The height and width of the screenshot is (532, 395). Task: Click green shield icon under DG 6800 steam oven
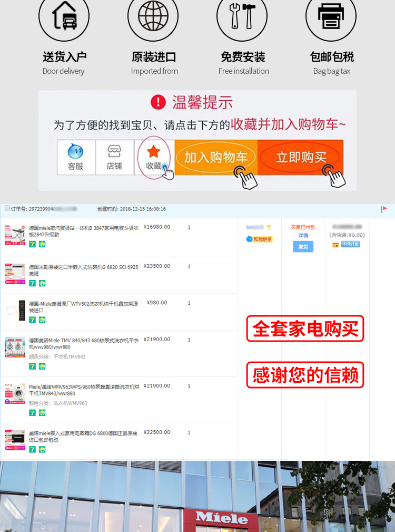point(42,449)
